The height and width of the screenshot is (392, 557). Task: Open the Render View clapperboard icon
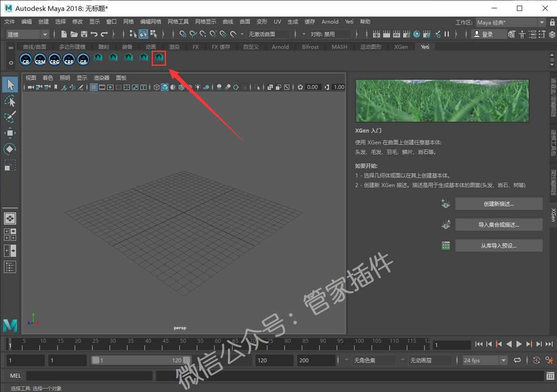(x=377, y=34)
